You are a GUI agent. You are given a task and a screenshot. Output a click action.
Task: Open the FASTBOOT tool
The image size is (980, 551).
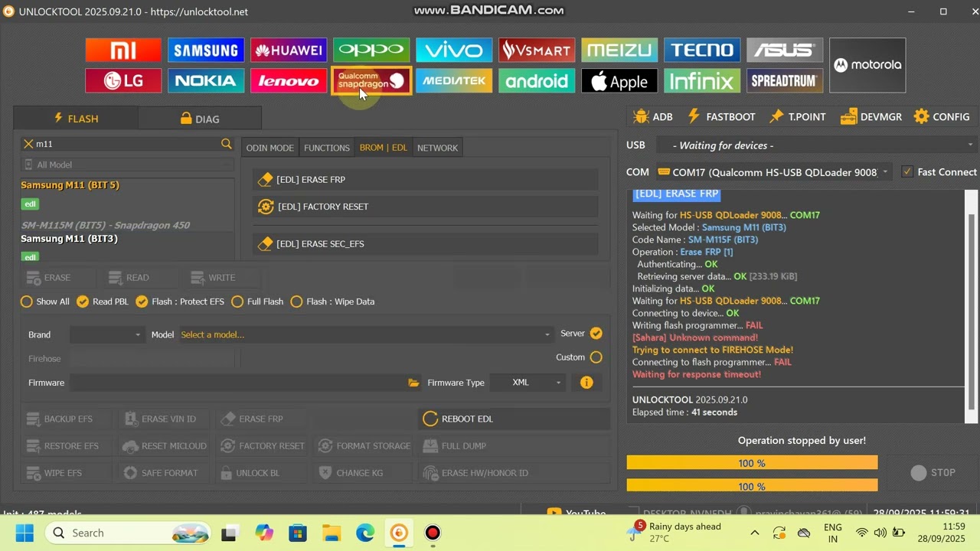(x=721, y=117)
